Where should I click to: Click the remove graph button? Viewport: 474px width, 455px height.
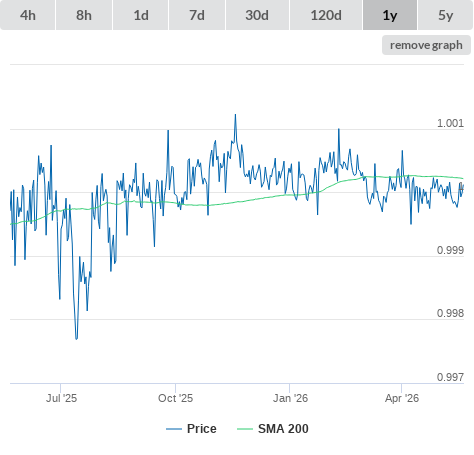[x=426, y=45]
